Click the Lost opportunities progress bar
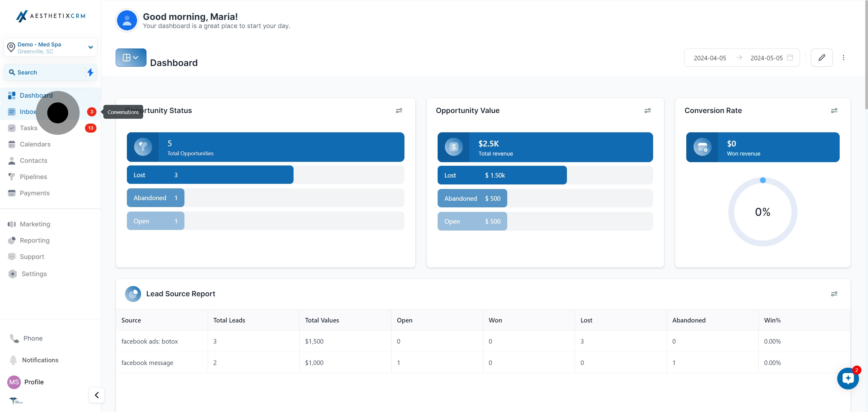The height and width of the screenshot is (412, 868). [x=210, y=175]
